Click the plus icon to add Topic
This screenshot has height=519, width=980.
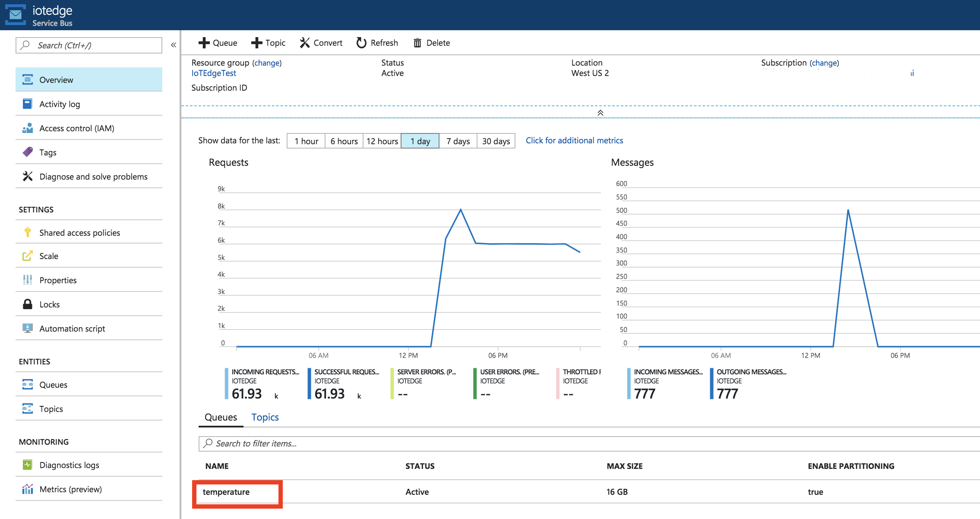pos(256,43)
